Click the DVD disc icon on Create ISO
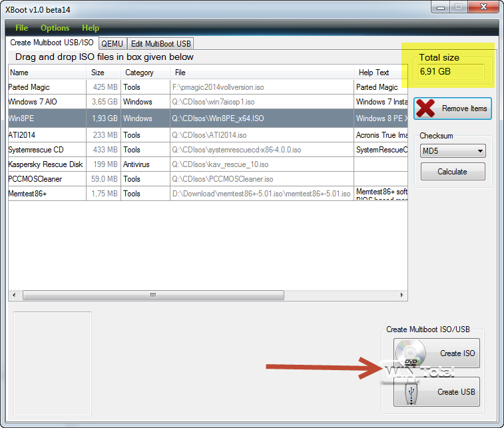 [x=411, y=353]
